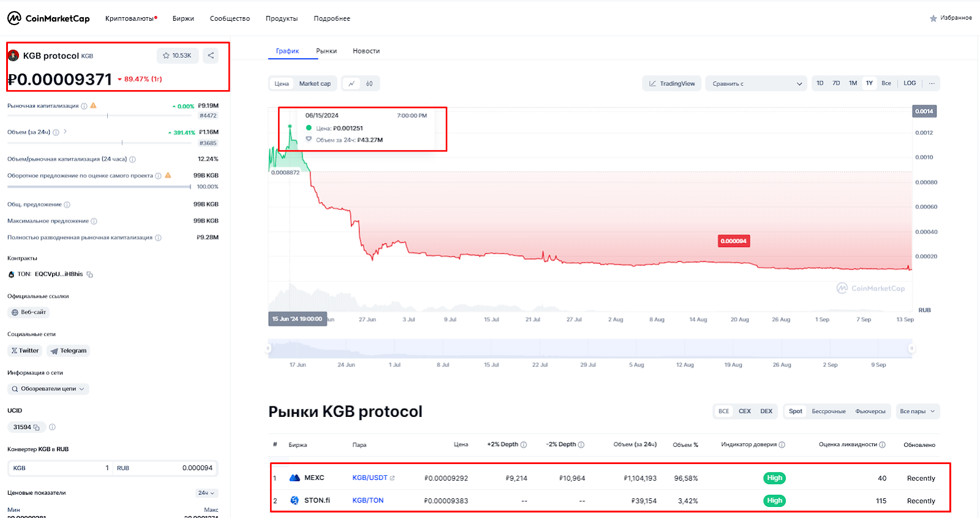The image size is (980, 518).
Task: Toggle LOG scale on the chart
Action: click(910, 83)
